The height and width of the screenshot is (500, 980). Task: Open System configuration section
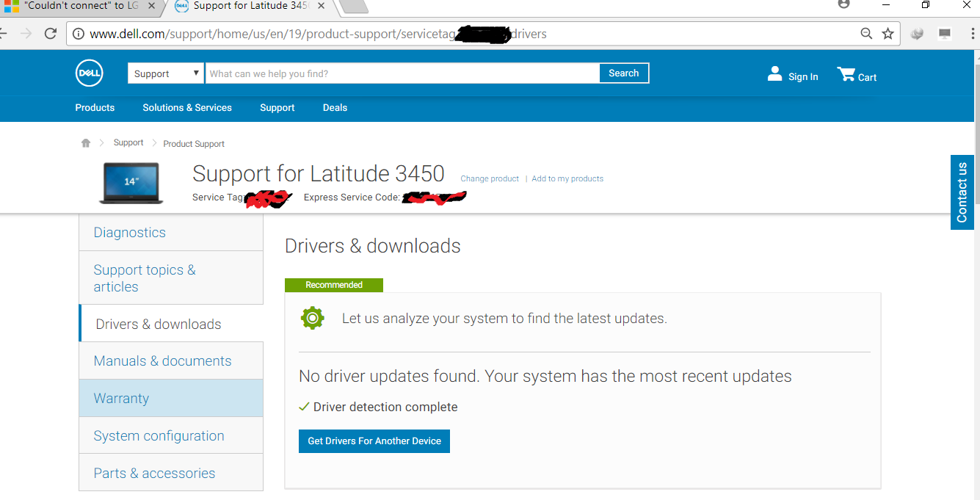pyautogui.click(x=171, y=435)
